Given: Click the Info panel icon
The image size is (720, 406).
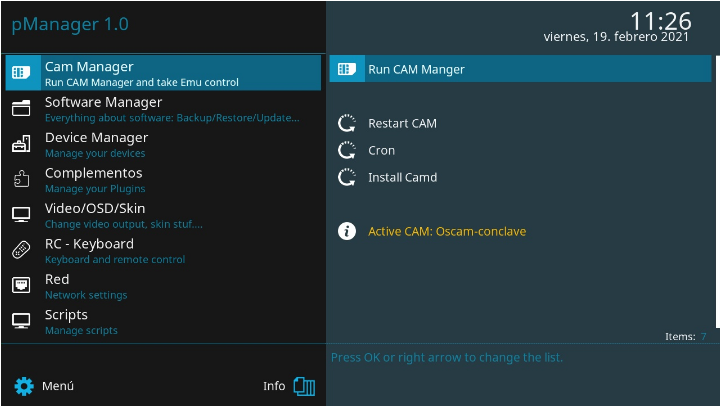Looking at the screenshot, I should [x=304, y=386].
